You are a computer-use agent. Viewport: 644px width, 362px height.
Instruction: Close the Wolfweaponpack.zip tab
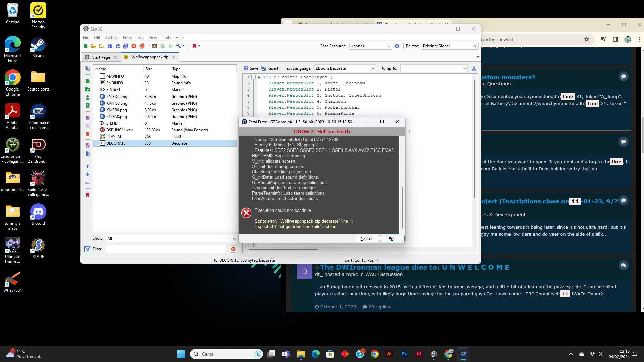click(x=174, y=57)
